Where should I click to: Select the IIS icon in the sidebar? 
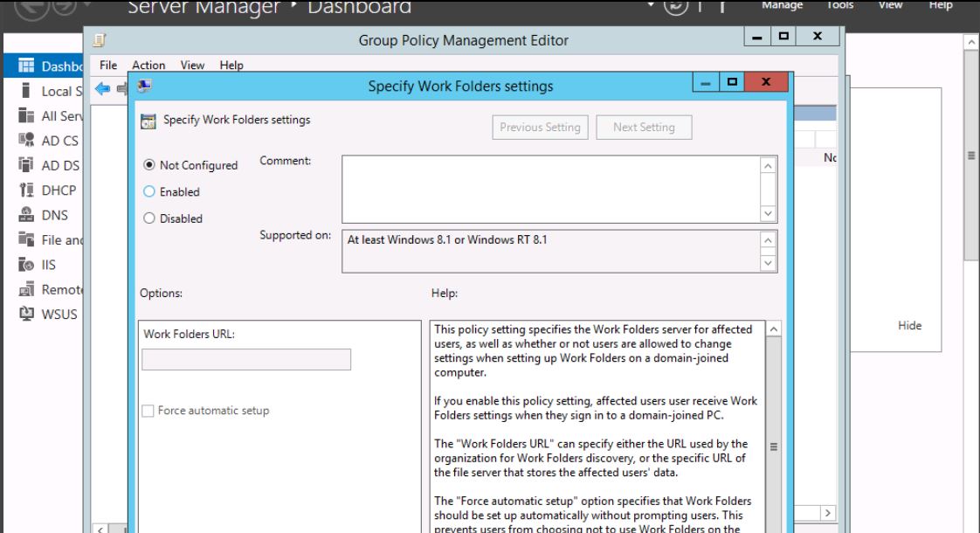[x=26, y=266]
